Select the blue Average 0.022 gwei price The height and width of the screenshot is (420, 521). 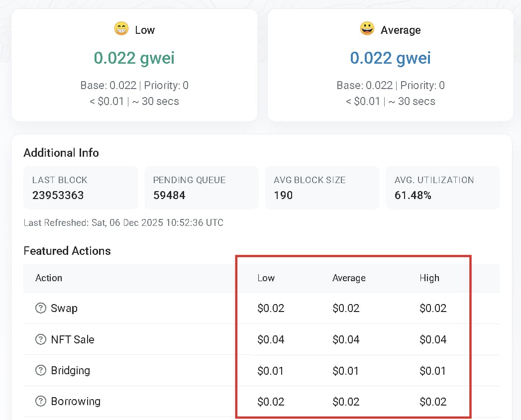(390, 58)
